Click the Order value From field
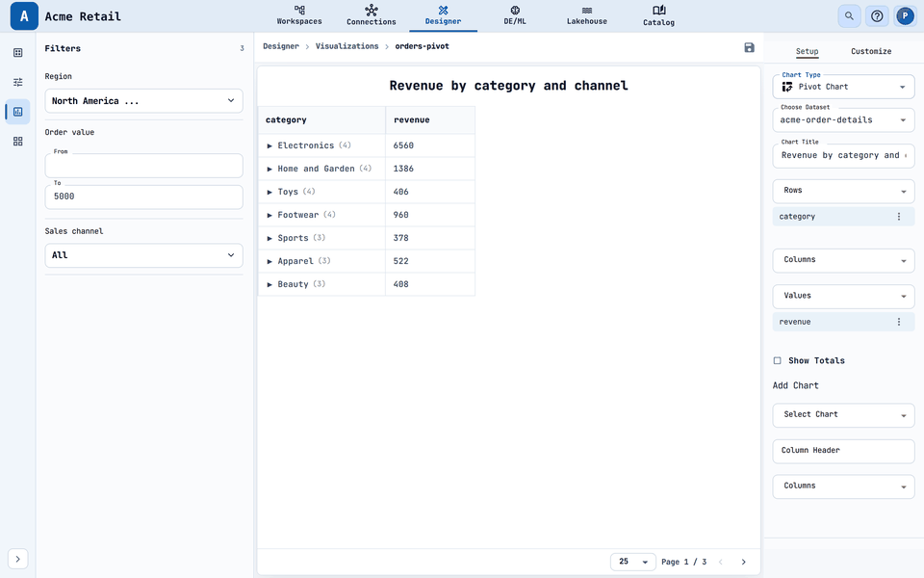The height and width of the screenshot is (578, 924). tap(143, 166)
